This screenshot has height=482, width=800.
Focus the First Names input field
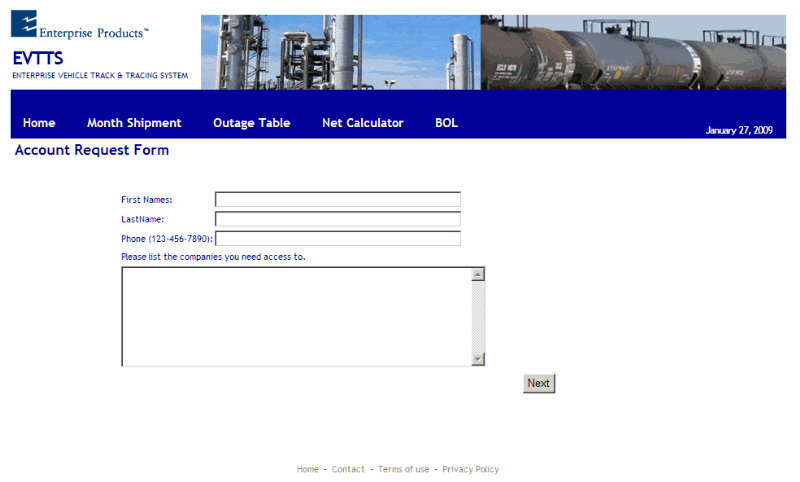pos(337,199)
